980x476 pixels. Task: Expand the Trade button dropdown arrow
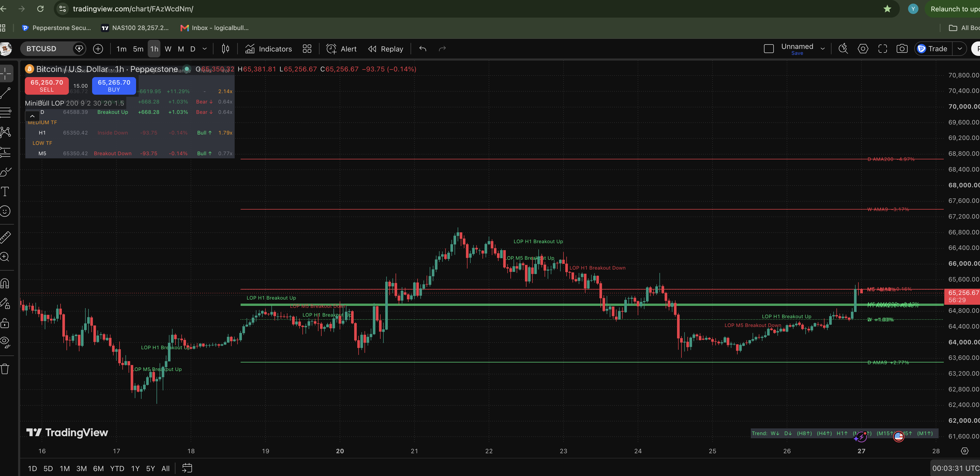960,49
